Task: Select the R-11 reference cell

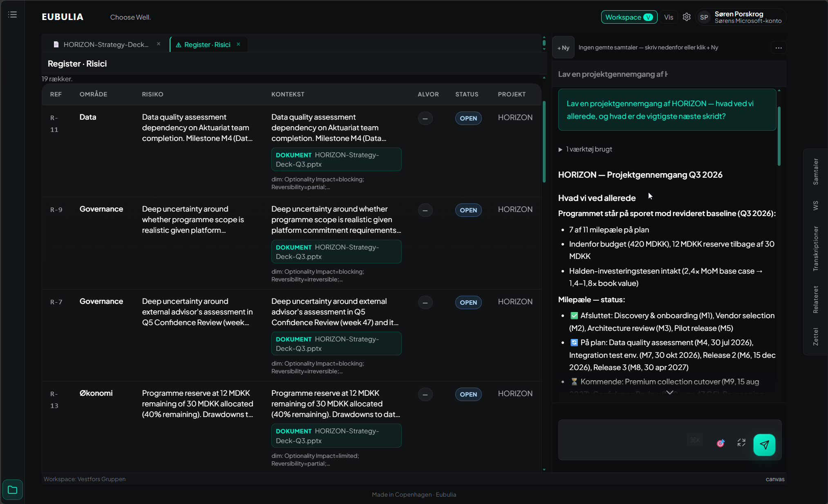Action: click(x=54, y=124)
